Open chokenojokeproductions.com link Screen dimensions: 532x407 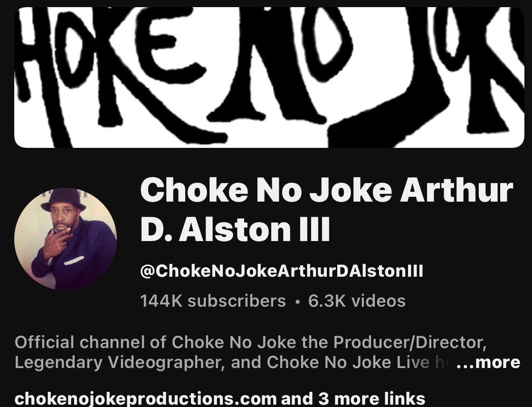coord(145,399)
